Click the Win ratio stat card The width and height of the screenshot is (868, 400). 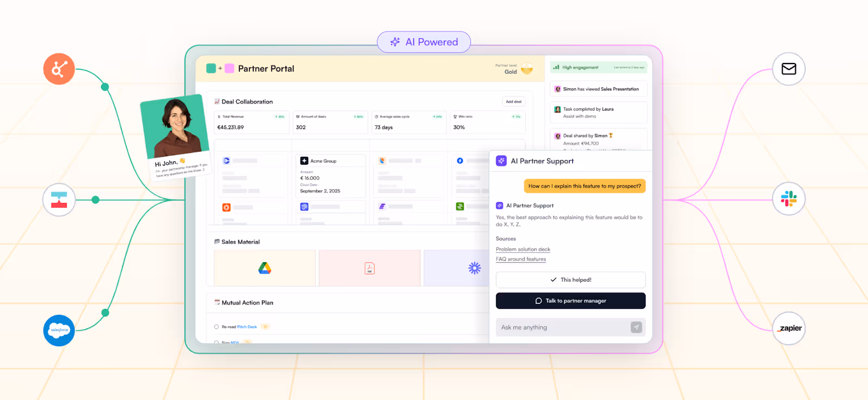pos(487,122)
